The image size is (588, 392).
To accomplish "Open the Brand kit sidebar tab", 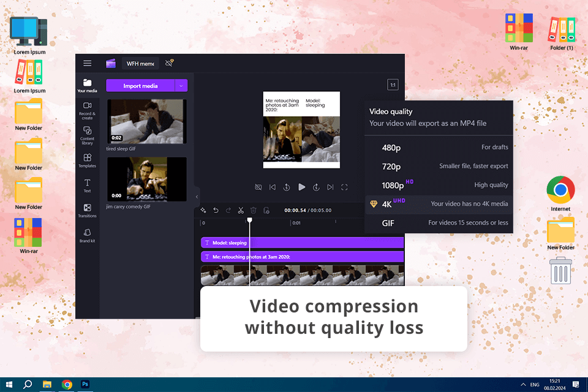I will [88, 236].
